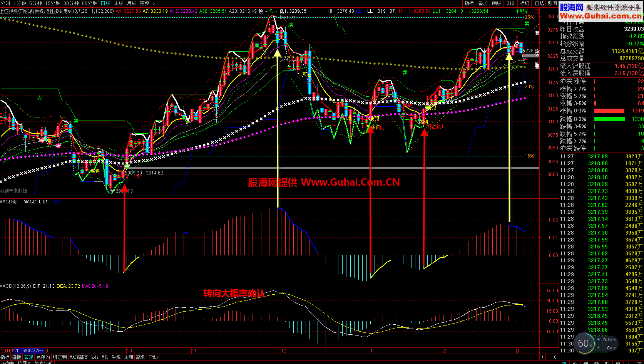Click the date field 2016/08/22
Viewport: 644px width, 364px height.
point(29,351)
